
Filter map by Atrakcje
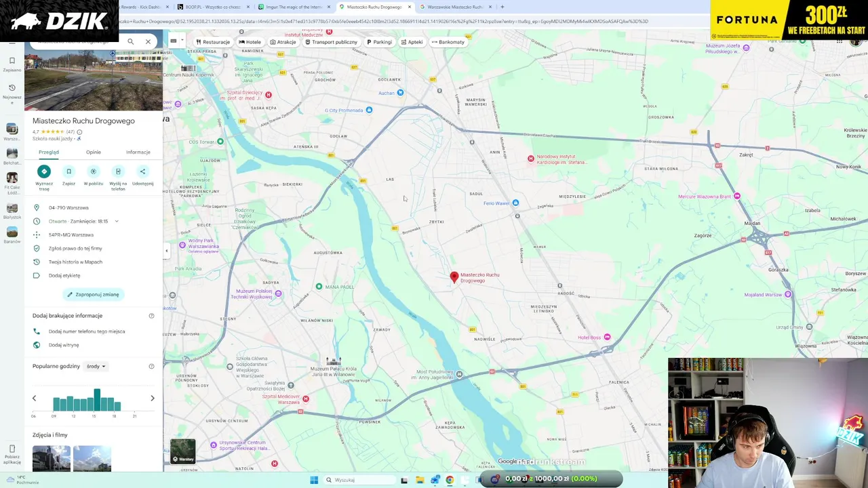click(283, 42)
